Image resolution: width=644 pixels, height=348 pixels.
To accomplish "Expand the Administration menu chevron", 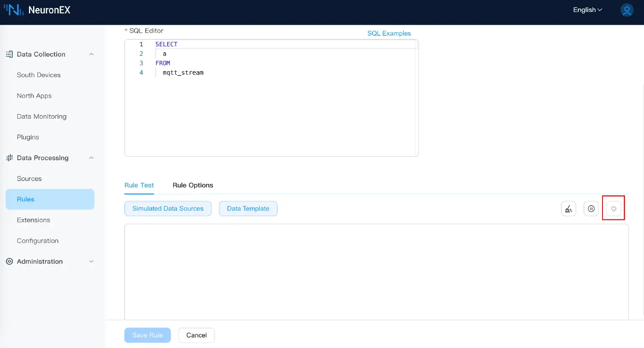I will [x=91, y=262].
